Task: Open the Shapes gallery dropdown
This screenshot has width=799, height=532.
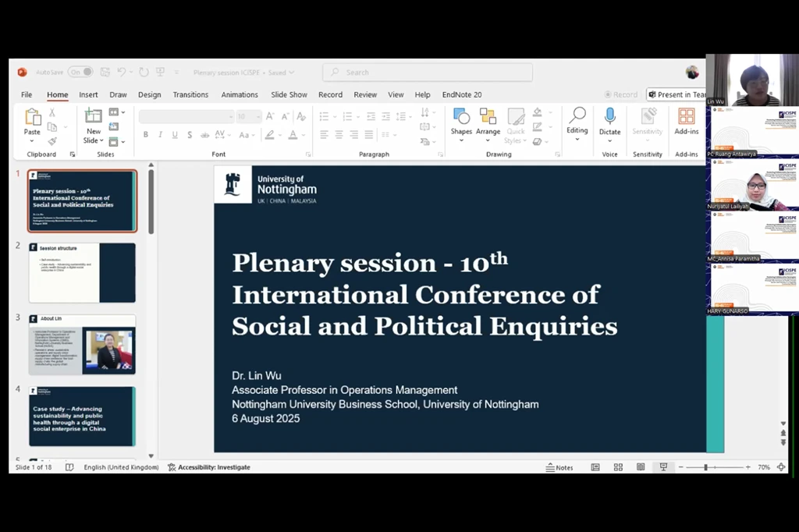Action: click(461, 132)
